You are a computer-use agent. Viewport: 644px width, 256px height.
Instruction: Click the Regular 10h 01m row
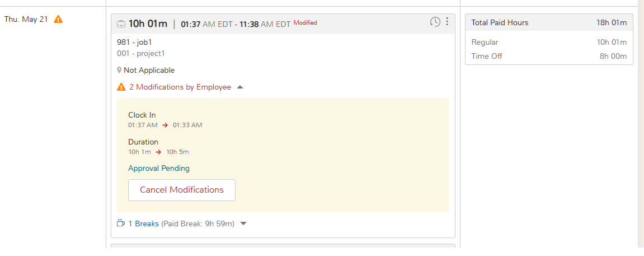point(549,43)
